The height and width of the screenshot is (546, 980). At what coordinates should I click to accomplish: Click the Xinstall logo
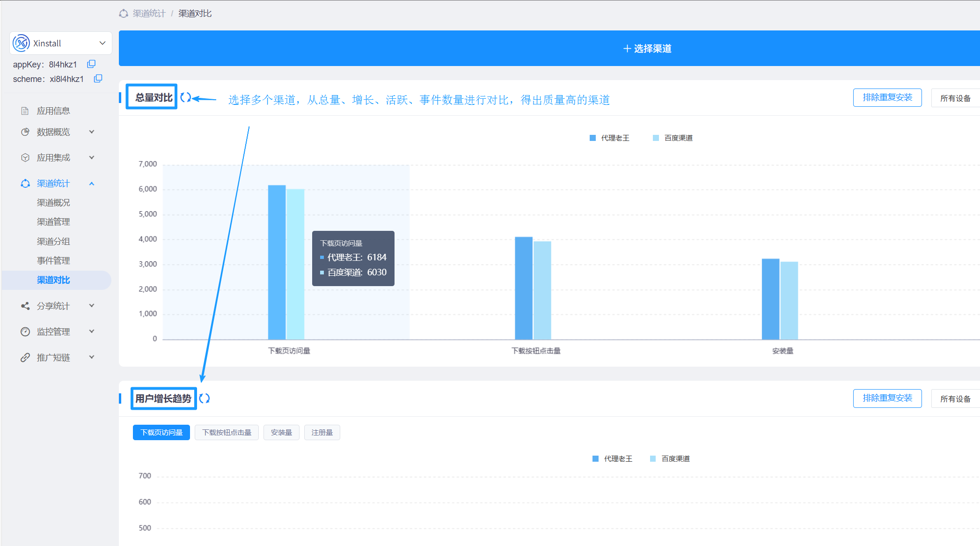coord(21,43)
